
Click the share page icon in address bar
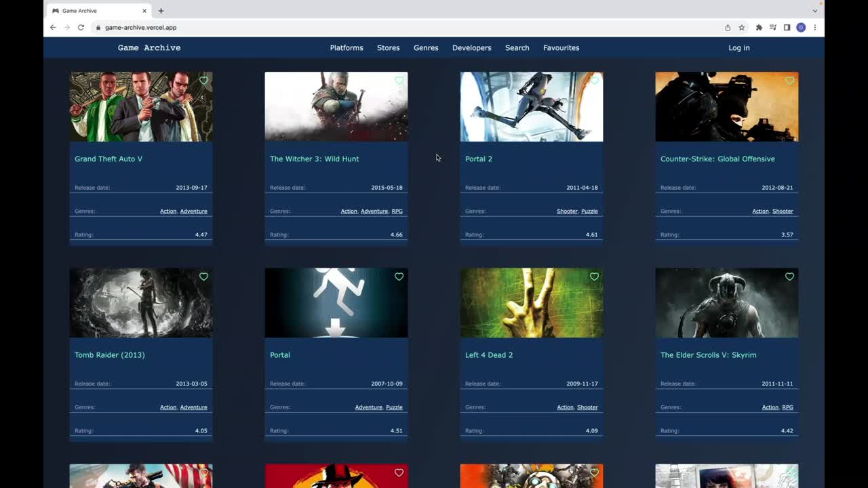(728, 28)
